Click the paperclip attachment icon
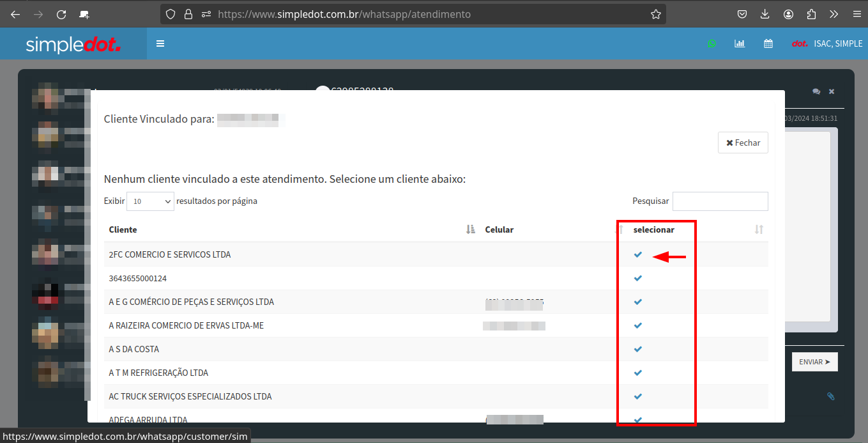This screenshot has height=443, width=868. click(x=830, y=396)
